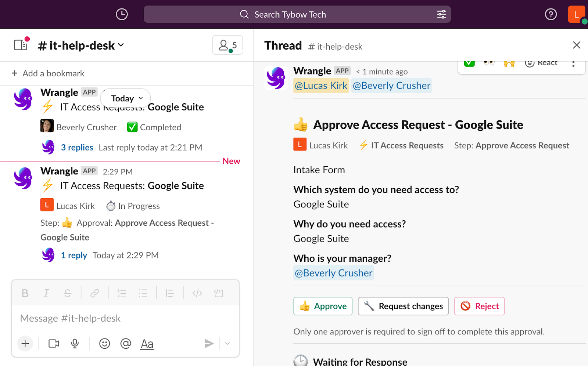Click the Wrangle app avatar in thread

pos(276,78)
